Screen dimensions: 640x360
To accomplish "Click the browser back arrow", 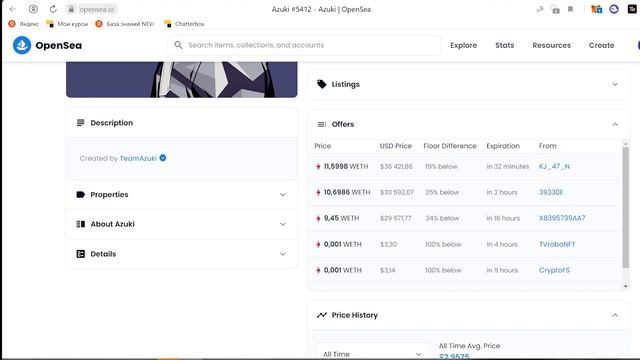I will point(13,9).
